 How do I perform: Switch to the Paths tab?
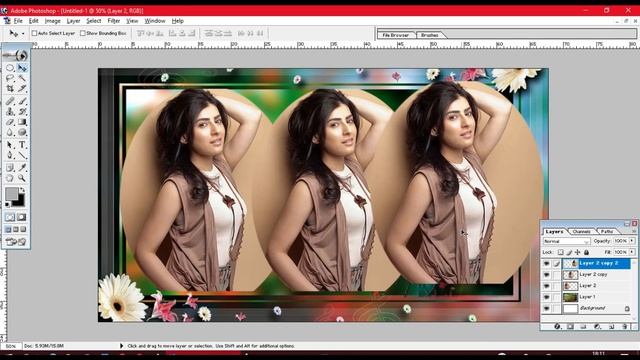pyautogui.click(x=607, y=231)
